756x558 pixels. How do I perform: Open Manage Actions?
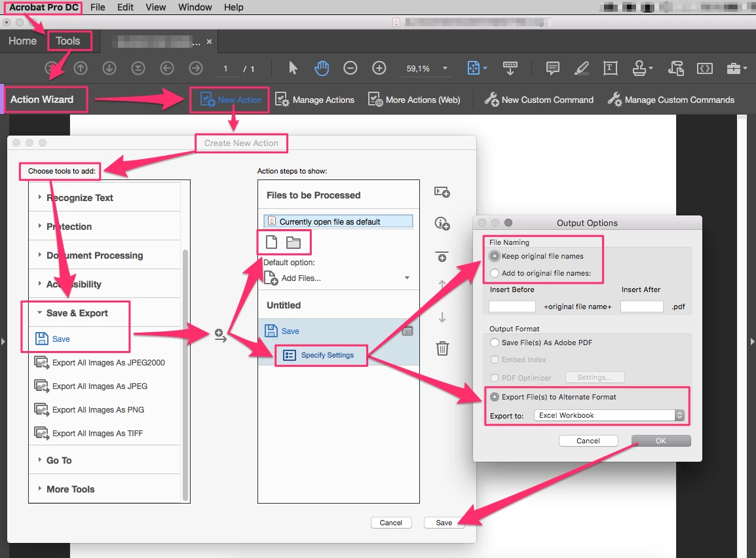(x=314, y=100)
